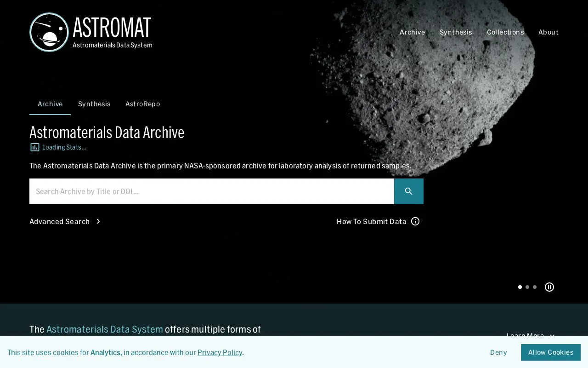Open Advanced Search with chevron arrow
This screenshot has height=368, width=588.
click(65, 221)
